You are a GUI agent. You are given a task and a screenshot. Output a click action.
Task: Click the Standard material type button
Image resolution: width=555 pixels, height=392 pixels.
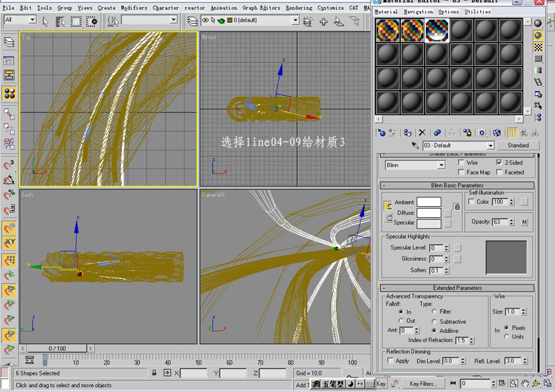pyautogui.click(x=518, y=145)
